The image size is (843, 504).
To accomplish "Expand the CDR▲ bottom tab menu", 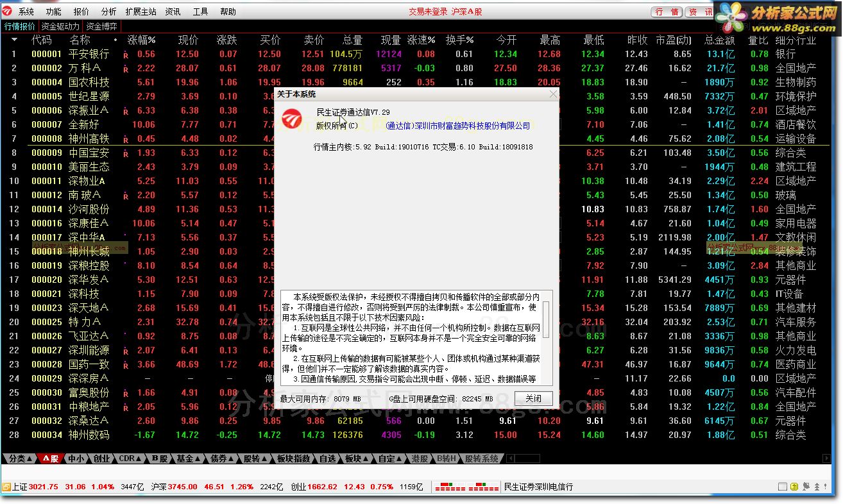I will click(x=131, y=459).
